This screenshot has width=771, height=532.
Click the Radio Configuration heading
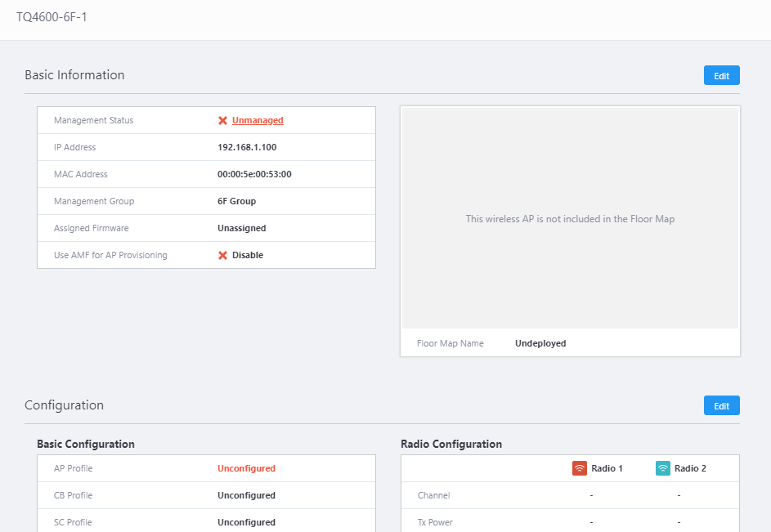point(451,444)
